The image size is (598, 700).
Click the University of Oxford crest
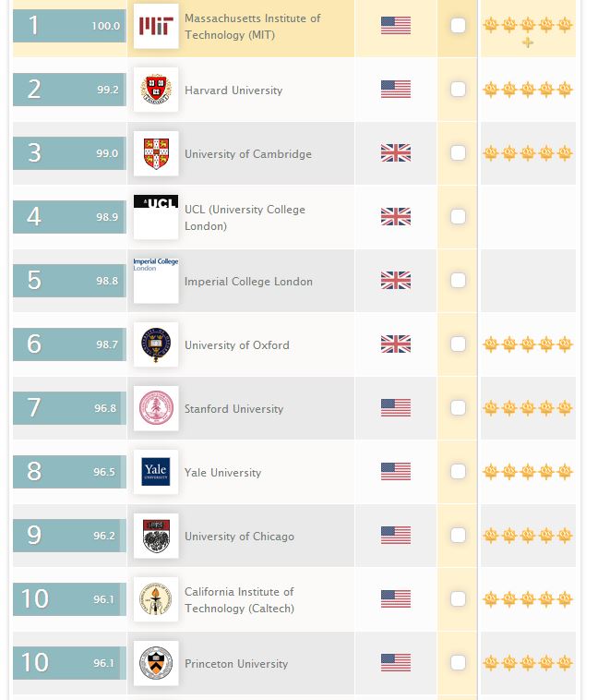pos(156,344)
